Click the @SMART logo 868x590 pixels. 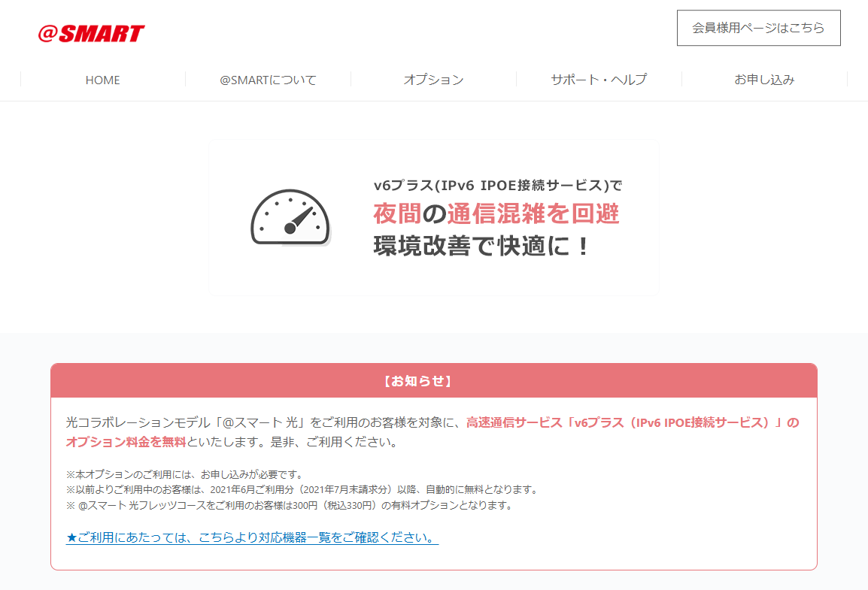coord(91,34)
